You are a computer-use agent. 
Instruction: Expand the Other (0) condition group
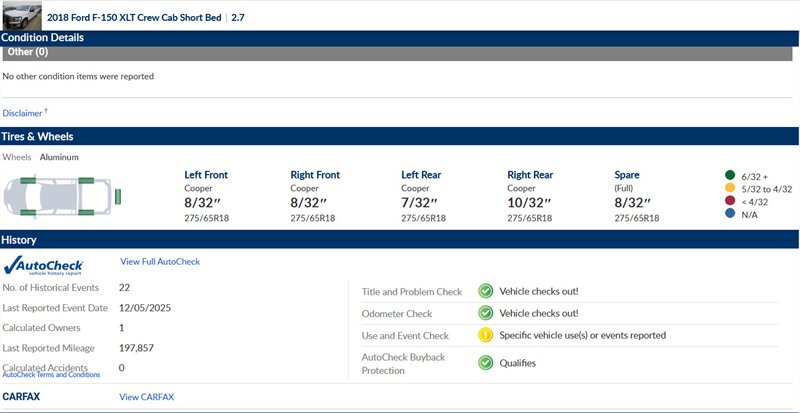(x=400, y=53)
